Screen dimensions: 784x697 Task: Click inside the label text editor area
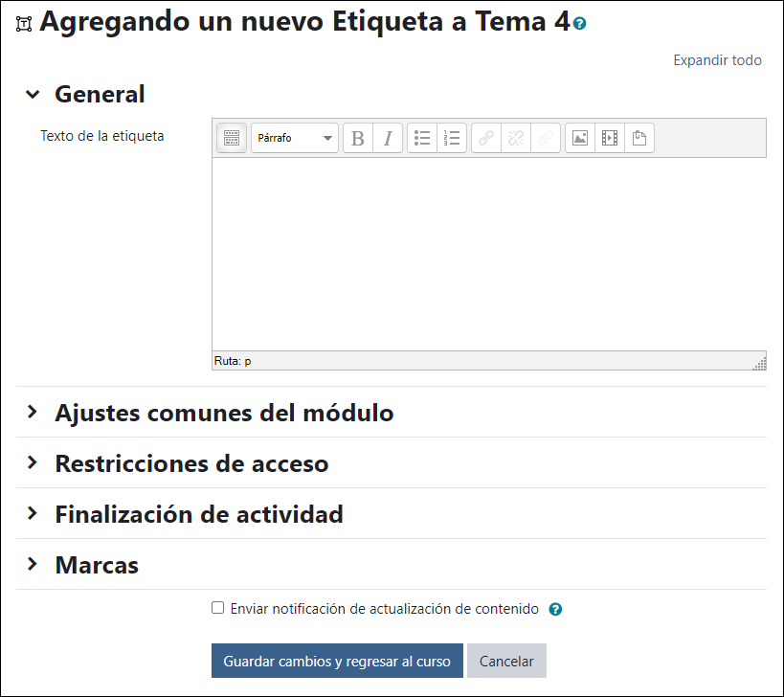pos(489,254)
